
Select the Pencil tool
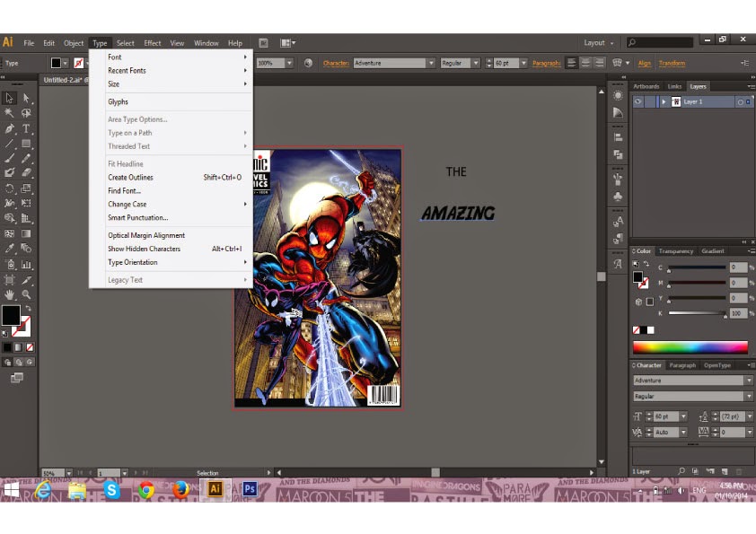(x=26, y=158)
